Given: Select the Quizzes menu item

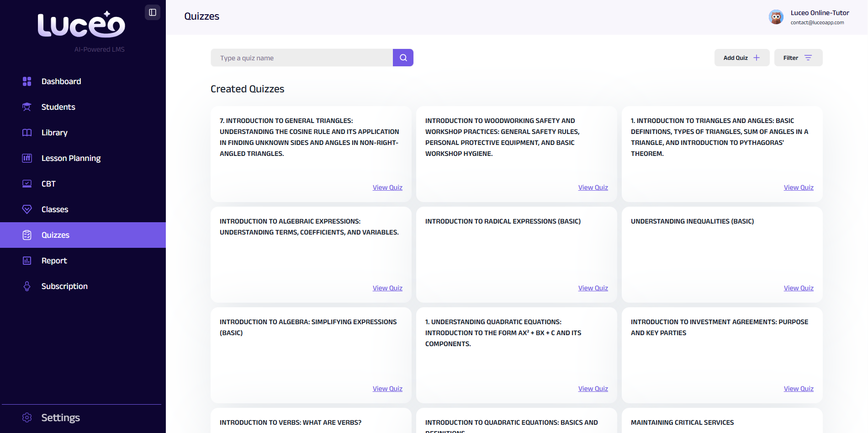Looking at the screenshot, I should [x=55, y=235].
